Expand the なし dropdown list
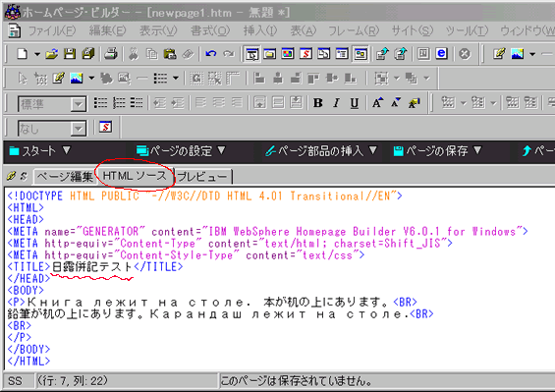The image size is (555, 392). [x=78, y=129]
